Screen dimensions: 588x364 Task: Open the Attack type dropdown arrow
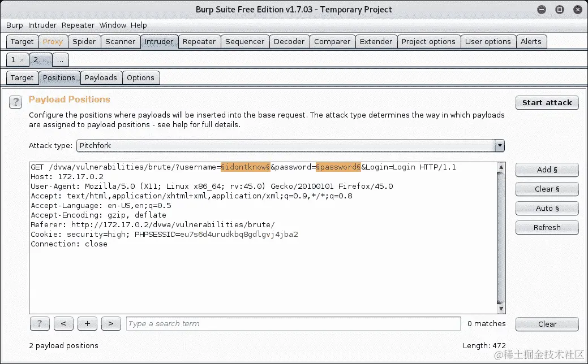pos(500,146)
